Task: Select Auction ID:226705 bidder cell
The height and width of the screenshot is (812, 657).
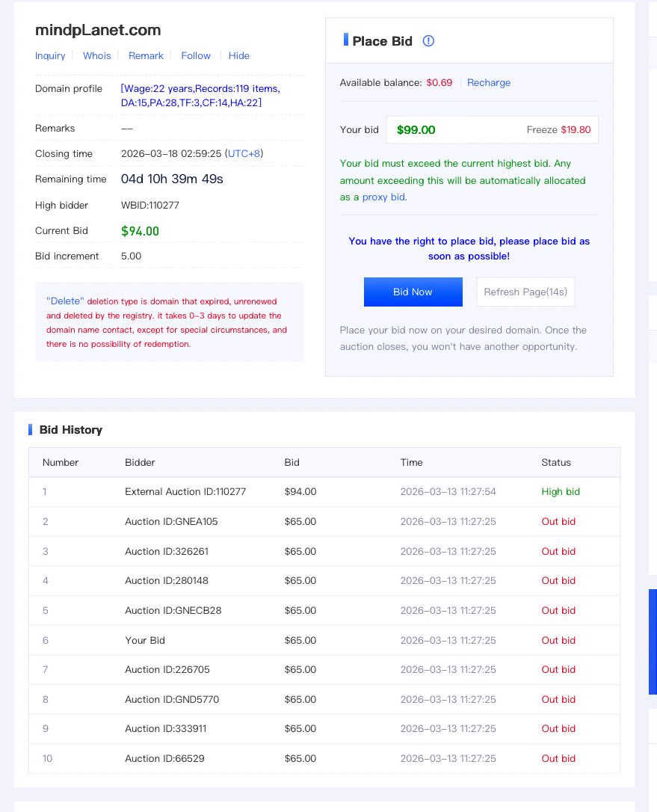Action: click(167, 670)
